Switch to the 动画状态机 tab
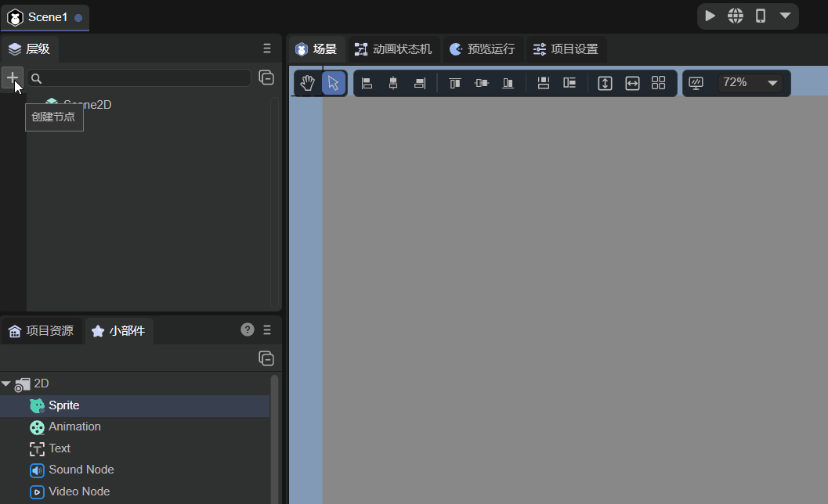 (x=392, y=49)
